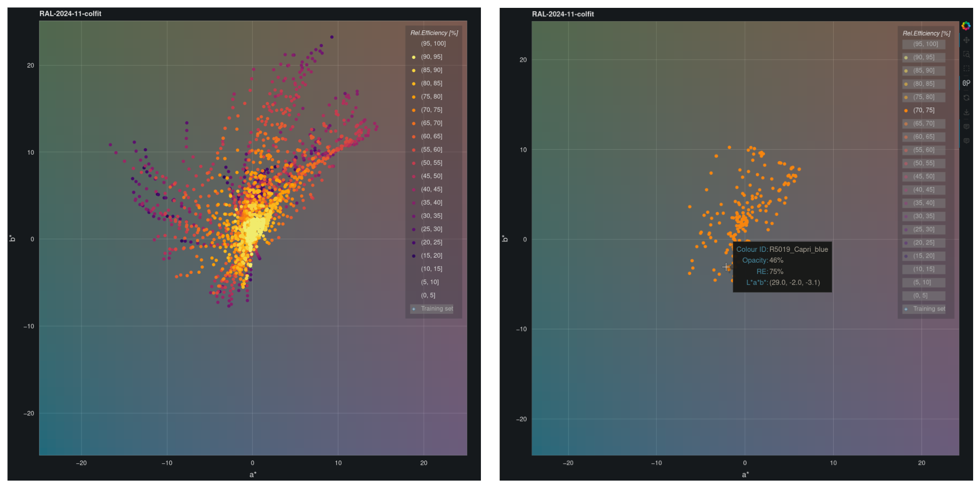The image size is (980, 486).
Task: Click right plot title RAL-2024-11-colfit
Action: coord(563,14)
